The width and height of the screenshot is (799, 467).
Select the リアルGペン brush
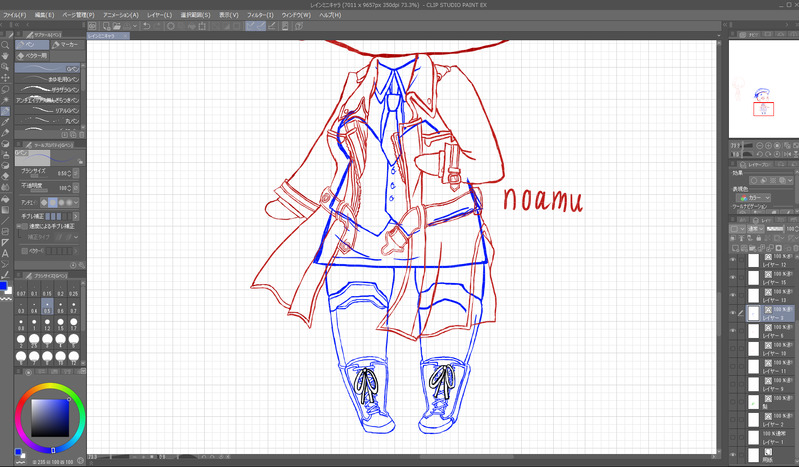(x=47, y=110)
